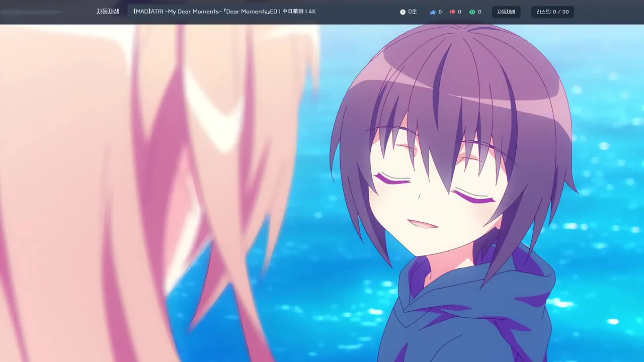Toggle the 자동재생 autoplay button

(506, 12)
